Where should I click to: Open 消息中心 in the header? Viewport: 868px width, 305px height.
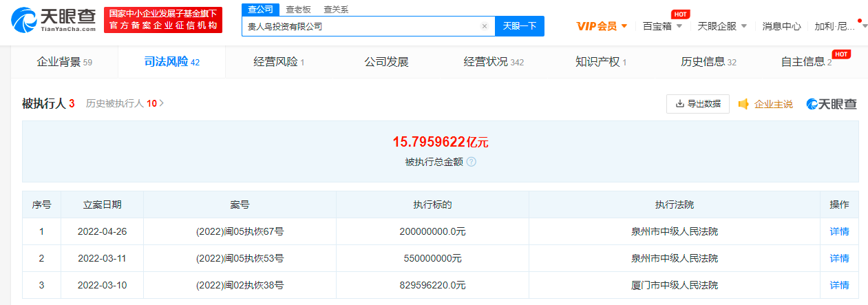(x=781, y=26)
